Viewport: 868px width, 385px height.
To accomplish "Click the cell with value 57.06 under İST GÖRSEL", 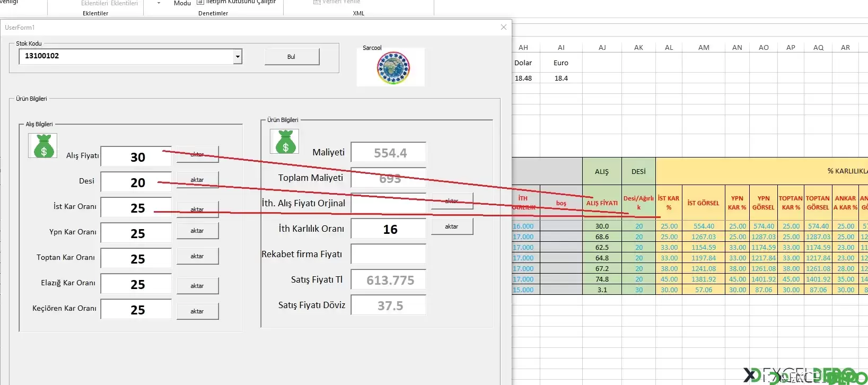I will (x=704, y=290).
